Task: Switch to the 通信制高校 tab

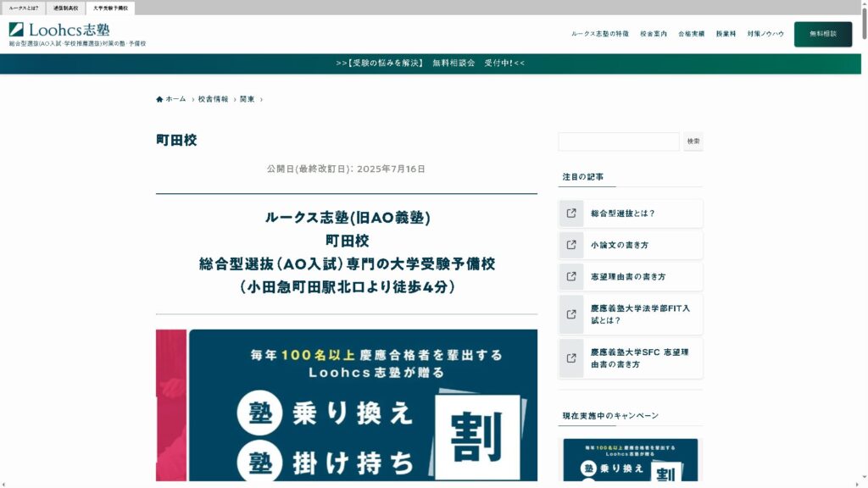Action: [x=65, y=8]
